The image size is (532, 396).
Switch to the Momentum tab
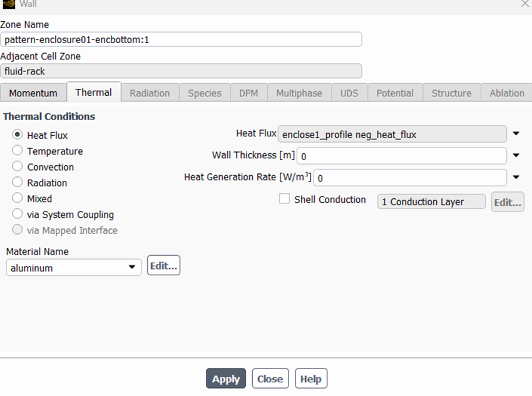point(33,93)
